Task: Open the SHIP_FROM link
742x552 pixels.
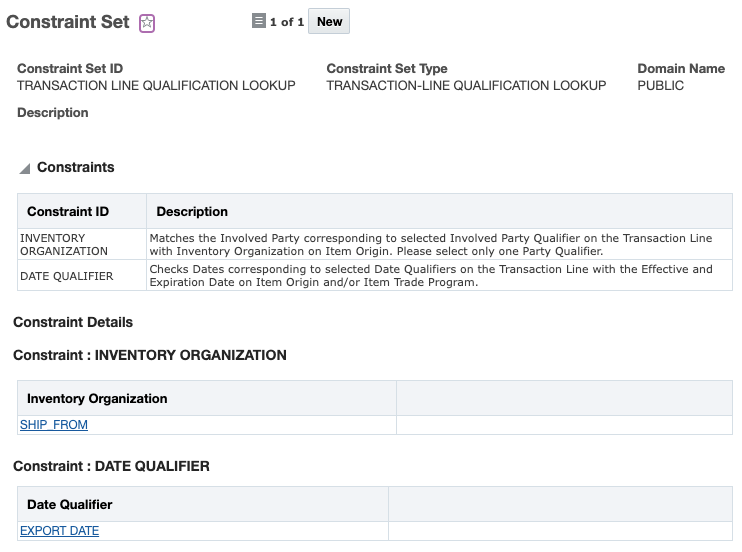Action: (54, 425)
